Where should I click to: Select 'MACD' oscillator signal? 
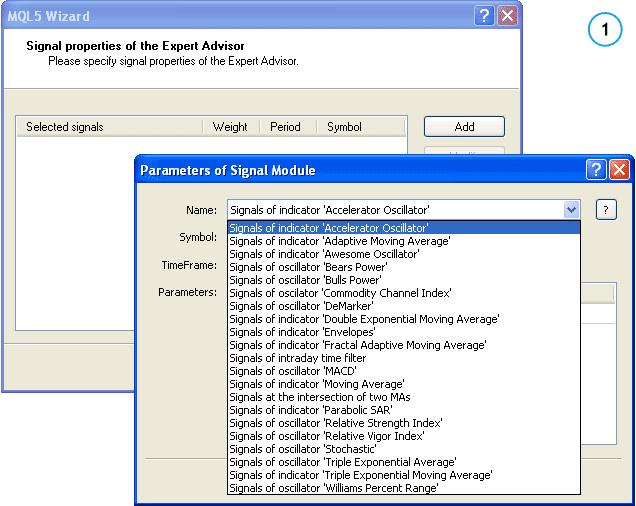point(404,370)
